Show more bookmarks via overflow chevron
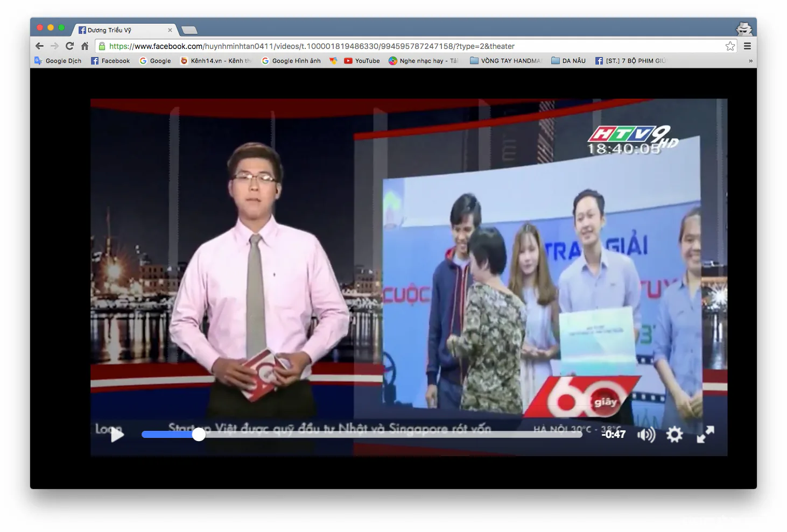787x532 pixels. point(750,61)
